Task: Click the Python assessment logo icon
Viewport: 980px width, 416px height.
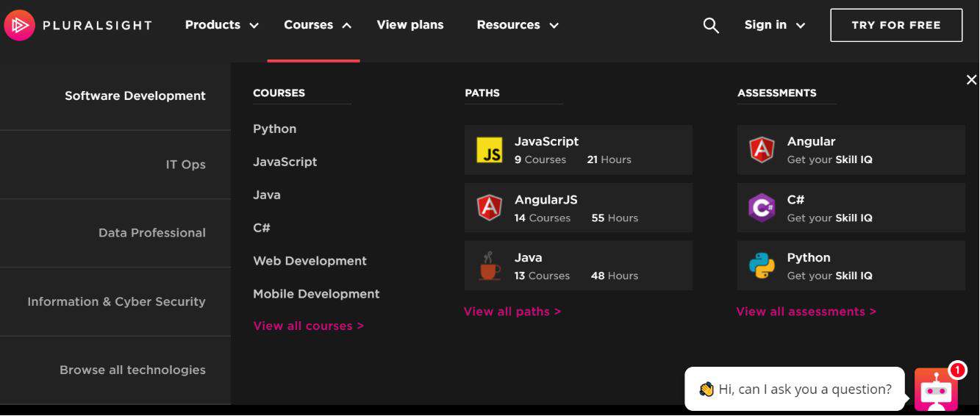Action: 762,266
